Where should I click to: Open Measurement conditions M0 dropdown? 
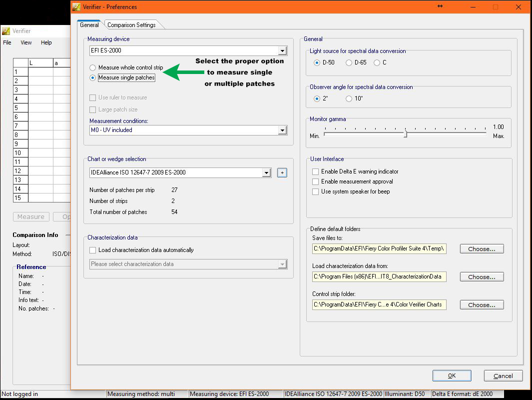282,130
